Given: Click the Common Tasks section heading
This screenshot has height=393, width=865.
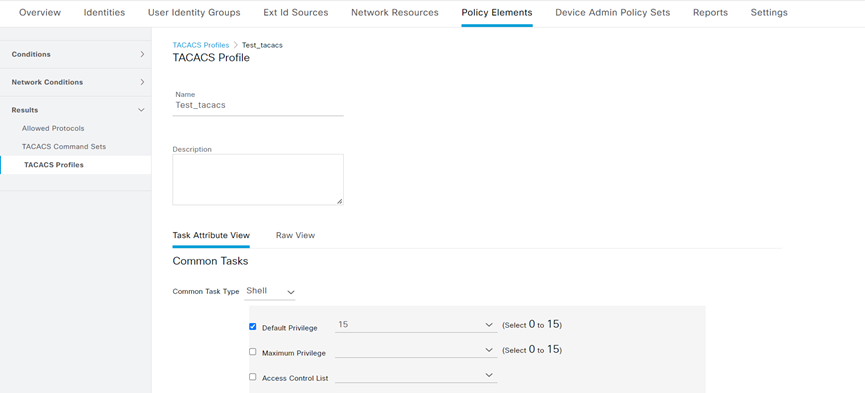Looking at the screenshot, I should [210, 261].
